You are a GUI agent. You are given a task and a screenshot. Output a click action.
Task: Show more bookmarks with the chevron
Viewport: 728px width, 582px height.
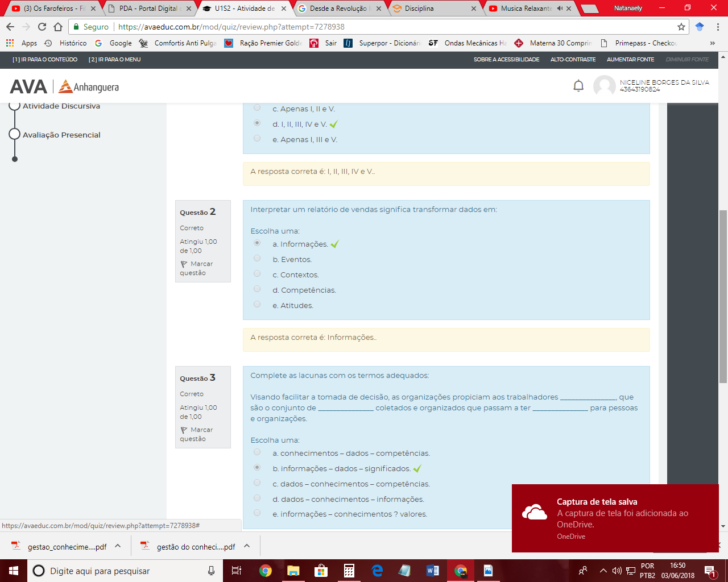712,43
